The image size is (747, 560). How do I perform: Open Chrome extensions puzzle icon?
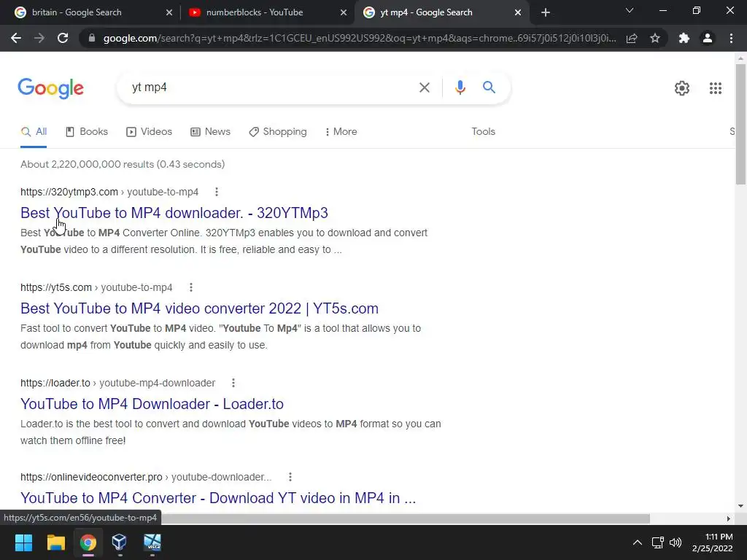pos(684,38)
